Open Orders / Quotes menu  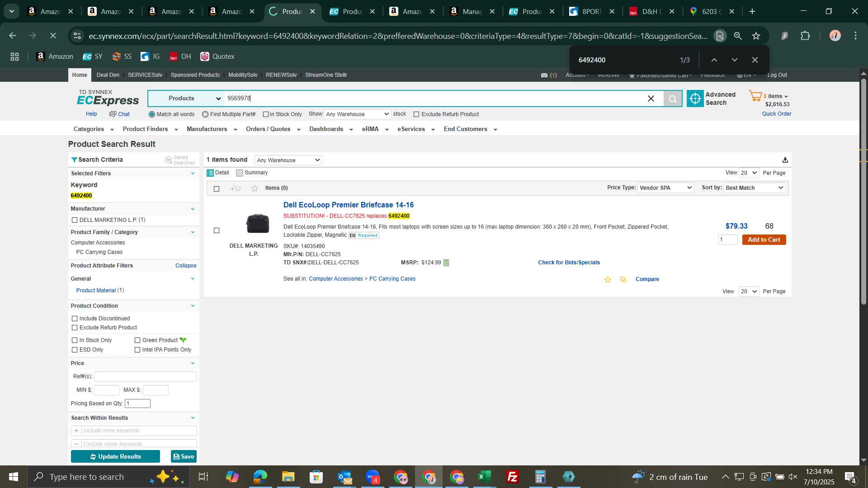click(x=273, y=129)
